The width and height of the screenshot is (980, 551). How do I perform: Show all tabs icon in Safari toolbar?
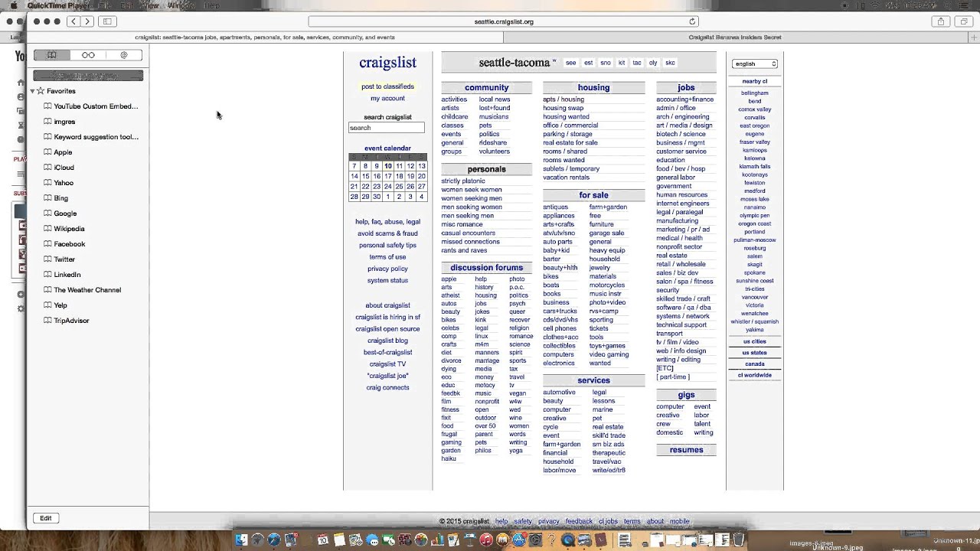964,21
